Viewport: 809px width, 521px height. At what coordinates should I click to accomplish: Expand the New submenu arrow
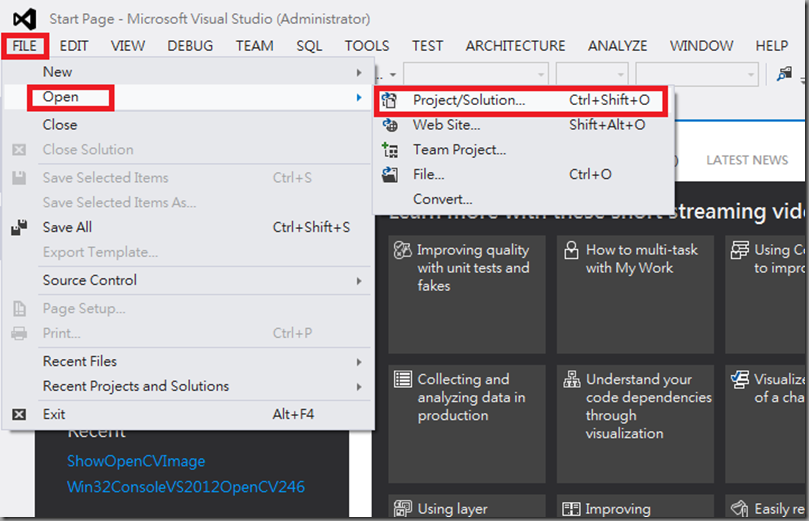(x=359, y=73)
